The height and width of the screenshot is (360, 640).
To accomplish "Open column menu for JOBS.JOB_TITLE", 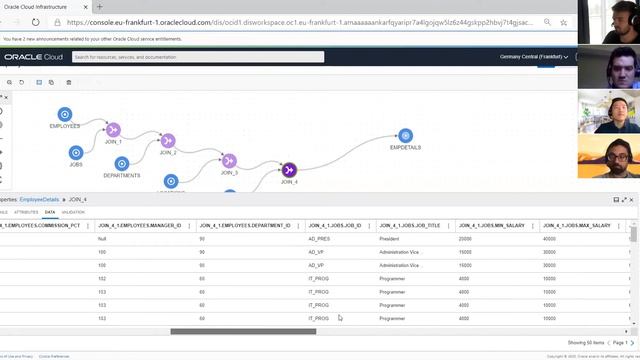I will click(448, 226).
